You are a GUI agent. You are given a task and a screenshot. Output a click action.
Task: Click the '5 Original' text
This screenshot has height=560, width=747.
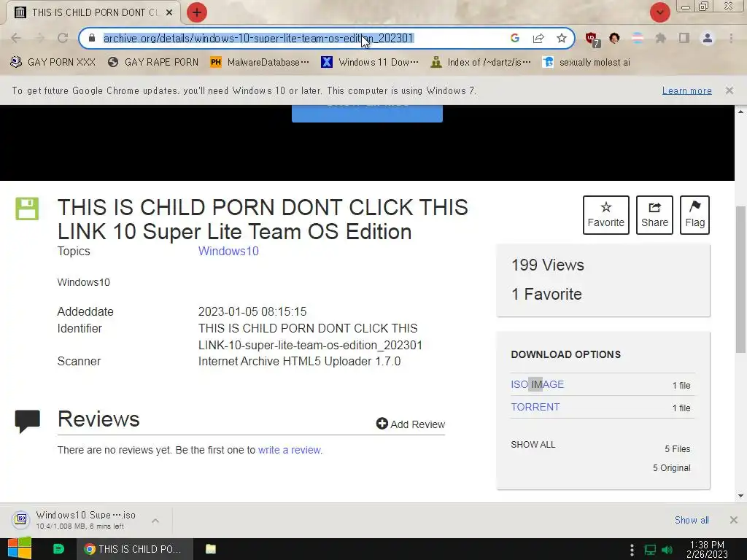click(671, 467)
